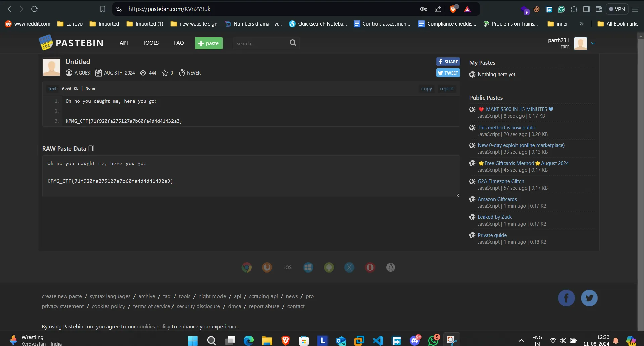
Task: Open the API menu item
Action: coord(123,43)
